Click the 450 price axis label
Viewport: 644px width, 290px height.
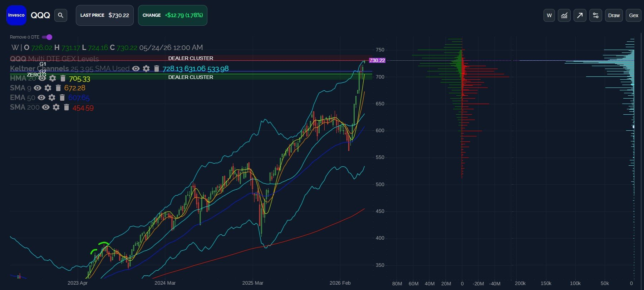click(x=380, y=211)
